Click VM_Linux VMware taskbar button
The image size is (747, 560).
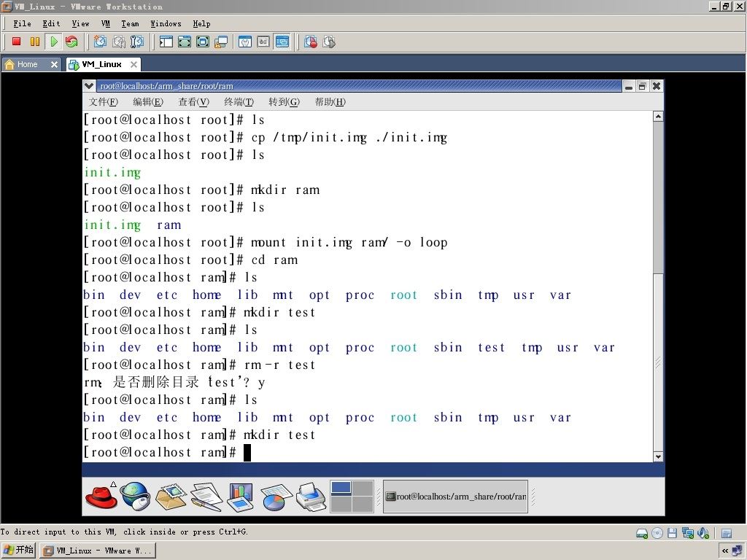coord(97,551)
